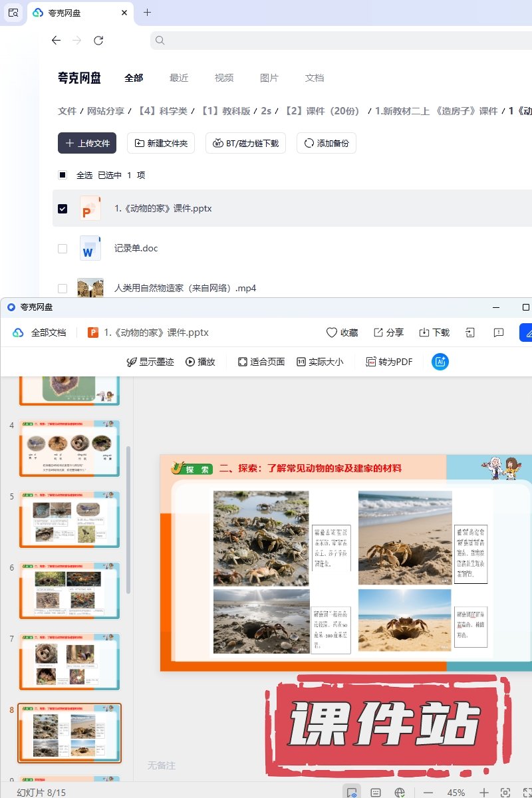Check the 记录单.doc file checkbox
Viewport: 532px width, 798px height.
pos(63,249)
